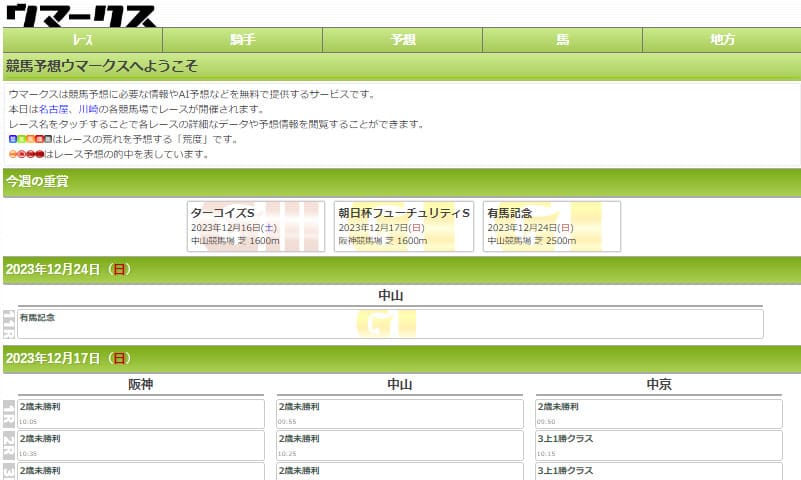This screenshot has height=480, width=801.
Task: Open the 有馬記念 11R race at 中山
Action: 390,323
